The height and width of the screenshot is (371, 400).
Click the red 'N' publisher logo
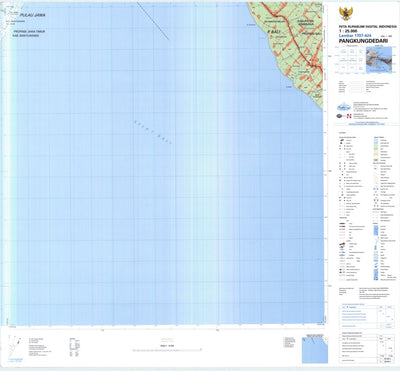click(x=349, y=116)
